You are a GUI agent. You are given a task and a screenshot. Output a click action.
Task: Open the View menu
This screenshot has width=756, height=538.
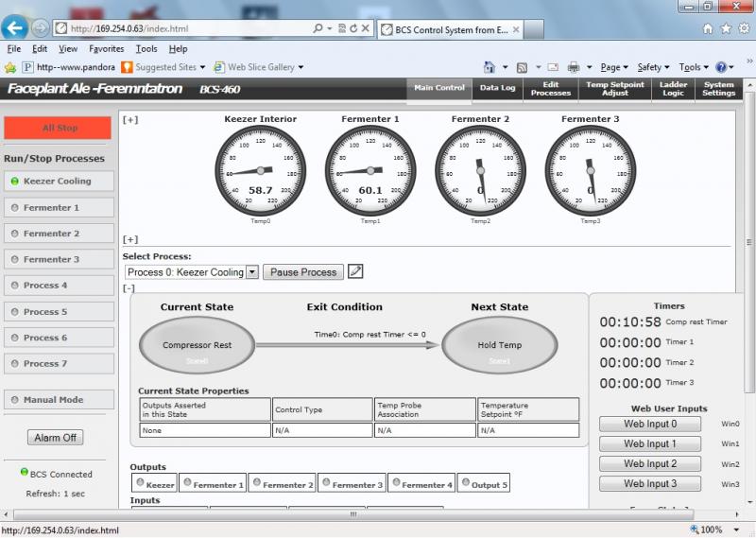tap(68, 49)
